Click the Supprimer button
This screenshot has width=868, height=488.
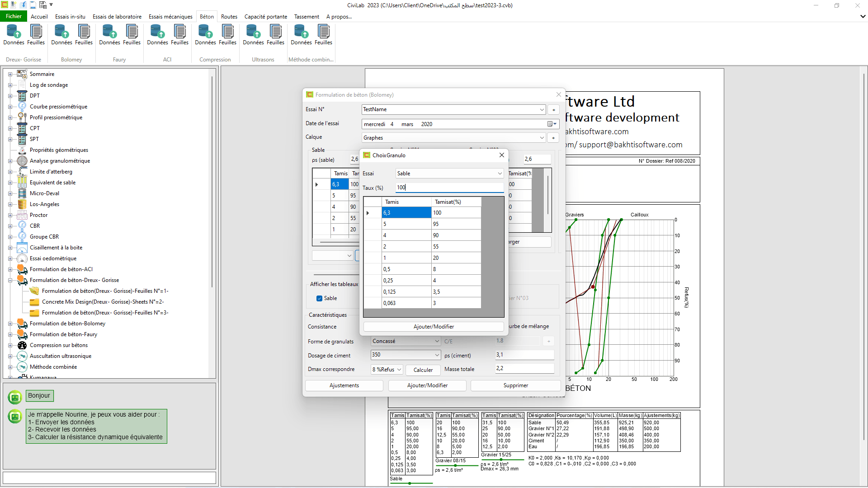tap(516, 385)
